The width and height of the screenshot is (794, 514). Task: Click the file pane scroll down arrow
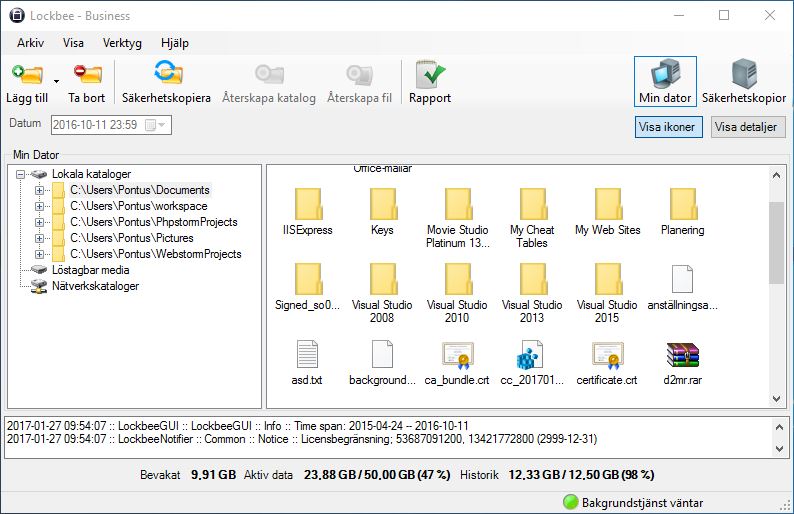click(x=776, y=399)
